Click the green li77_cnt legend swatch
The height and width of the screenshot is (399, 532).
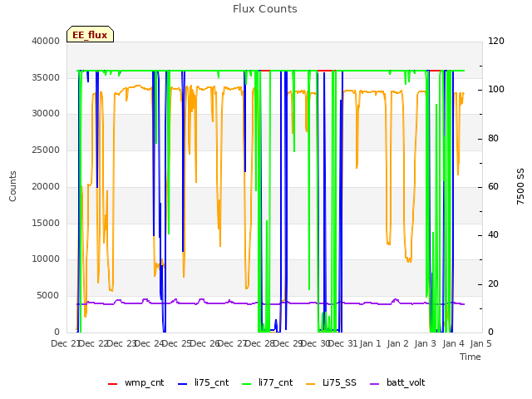pyautogui.click(x=246, y=384)
